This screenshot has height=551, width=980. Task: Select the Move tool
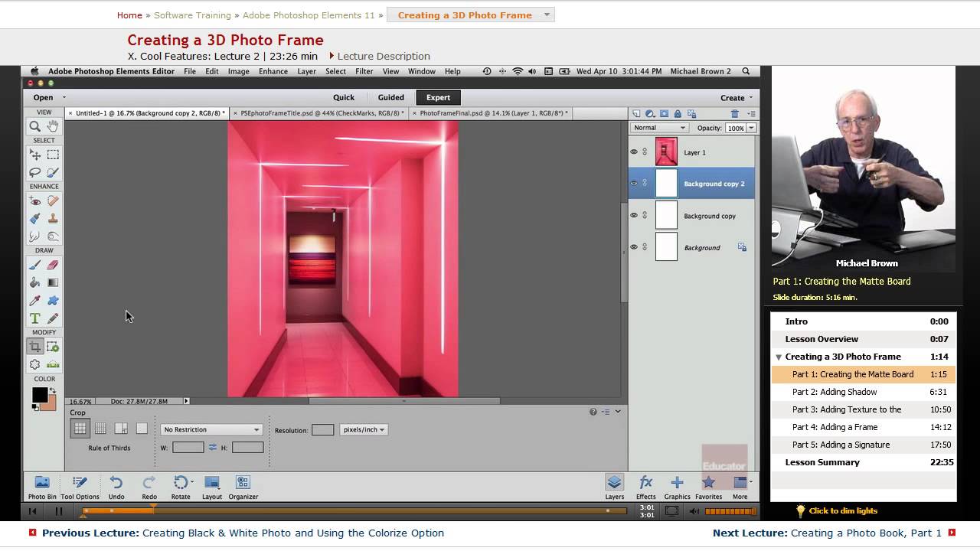click(x=35, y=155)
